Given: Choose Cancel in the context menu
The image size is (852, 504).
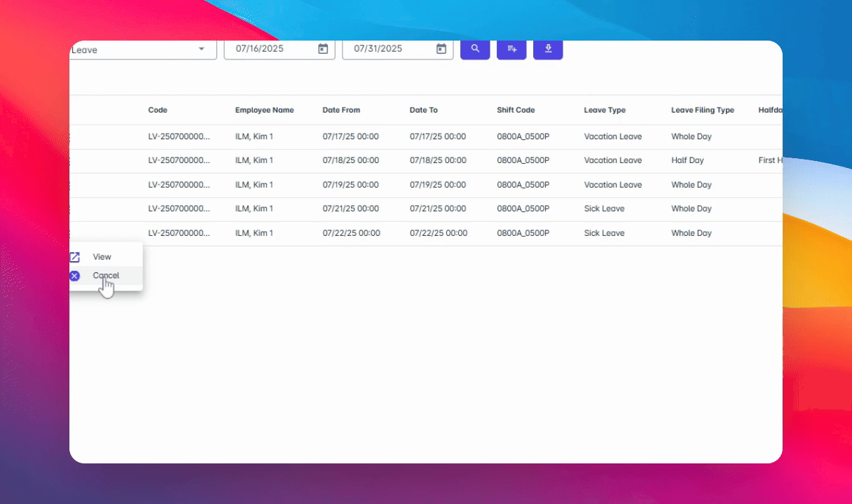Looking at the screenshot, I should [106, 276].
